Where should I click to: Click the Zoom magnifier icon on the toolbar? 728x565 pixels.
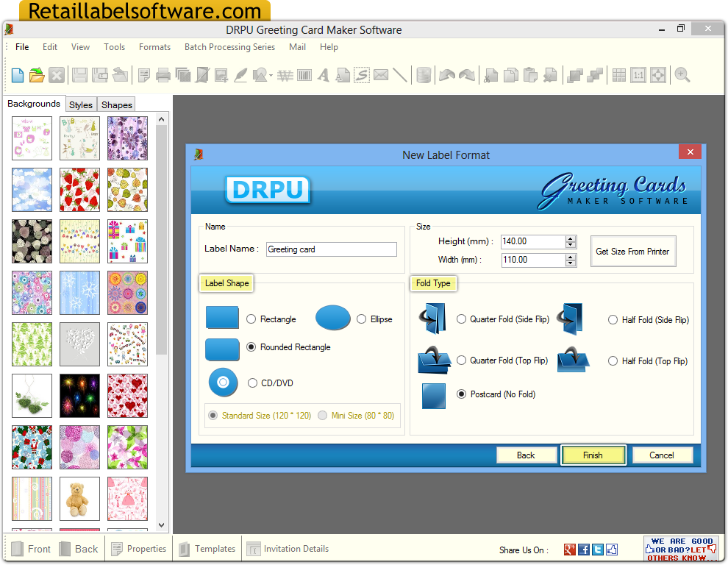680,74
